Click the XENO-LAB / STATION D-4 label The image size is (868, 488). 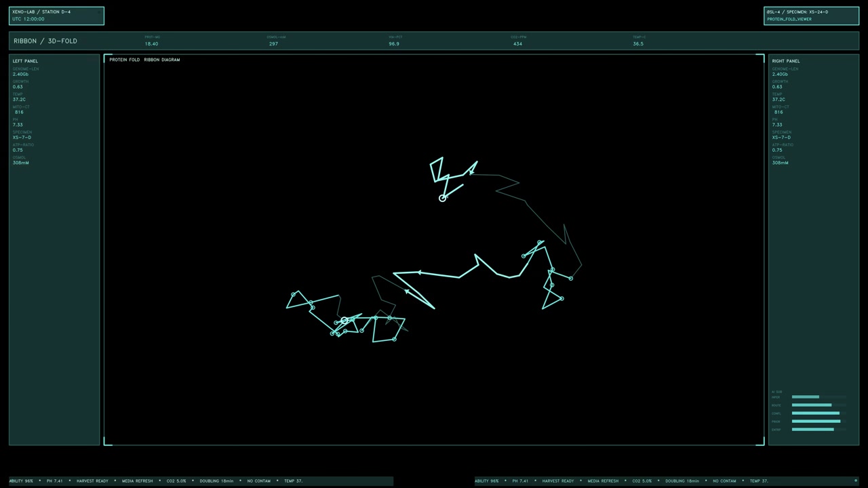(41, 12)
